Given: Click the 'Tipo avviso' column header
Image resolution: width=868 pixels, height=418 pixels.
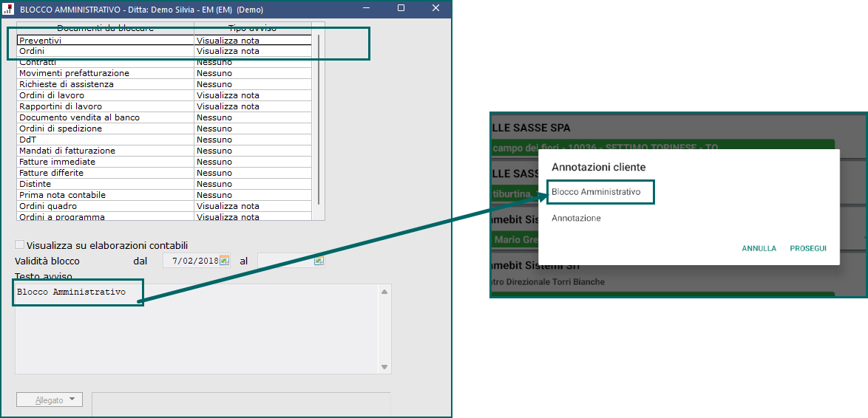Looking at the screenshot, I should (x=253, y=28).
